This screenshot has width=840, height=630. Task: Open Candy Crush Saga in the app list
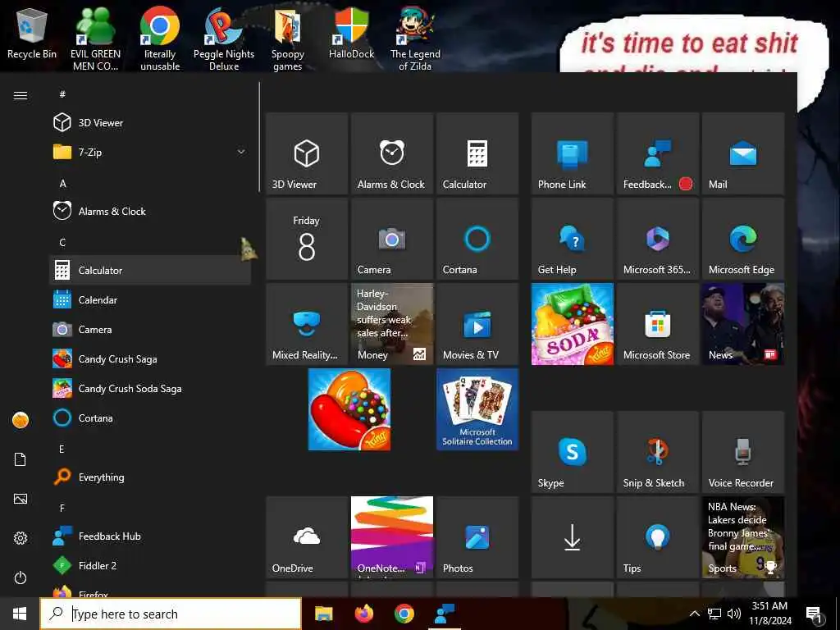[x=150, y=359]
